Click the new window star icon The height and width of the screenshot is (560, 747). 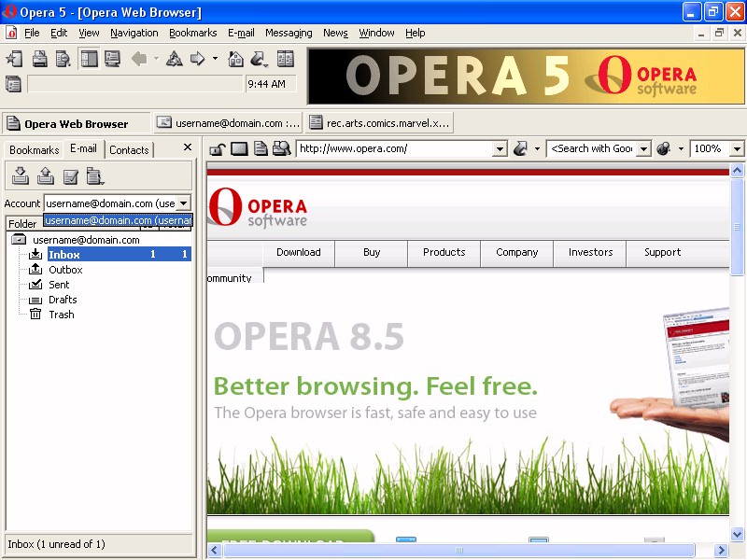pos(14,59)
